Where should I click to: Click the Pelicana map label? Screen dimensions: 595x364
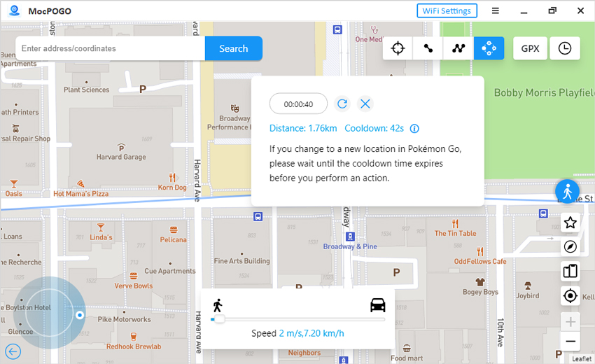tap(173, 239)
